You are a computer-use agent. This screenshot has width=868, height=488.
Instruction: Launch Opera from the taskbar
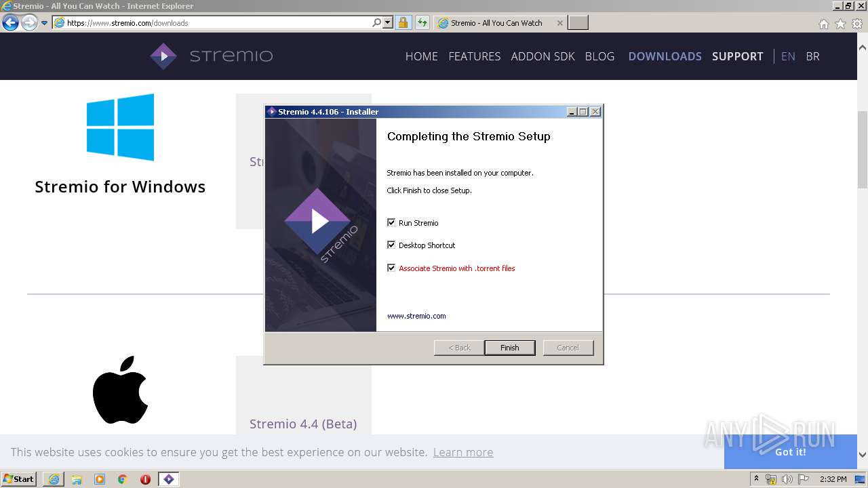click(x=145, y=479)
